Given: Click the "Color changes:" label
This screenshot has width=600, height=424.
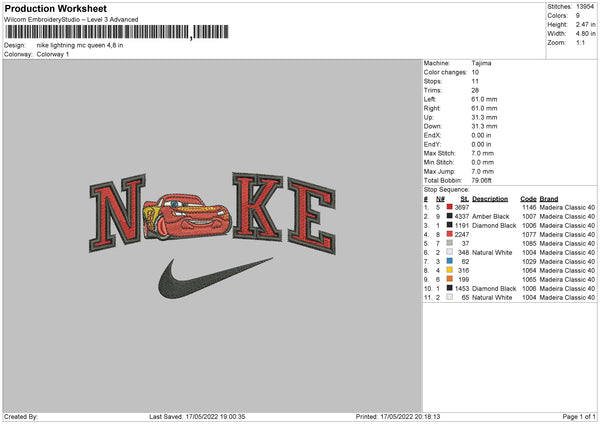Looking at the screenshot, I should click(445, 72).
